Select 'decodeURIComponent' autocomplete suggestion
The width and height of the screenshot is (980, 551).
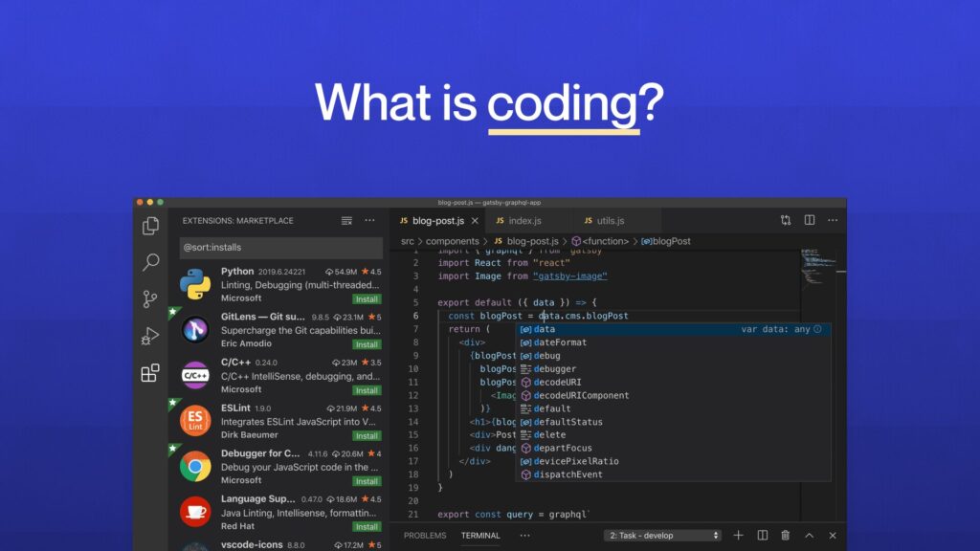[673, 395]
